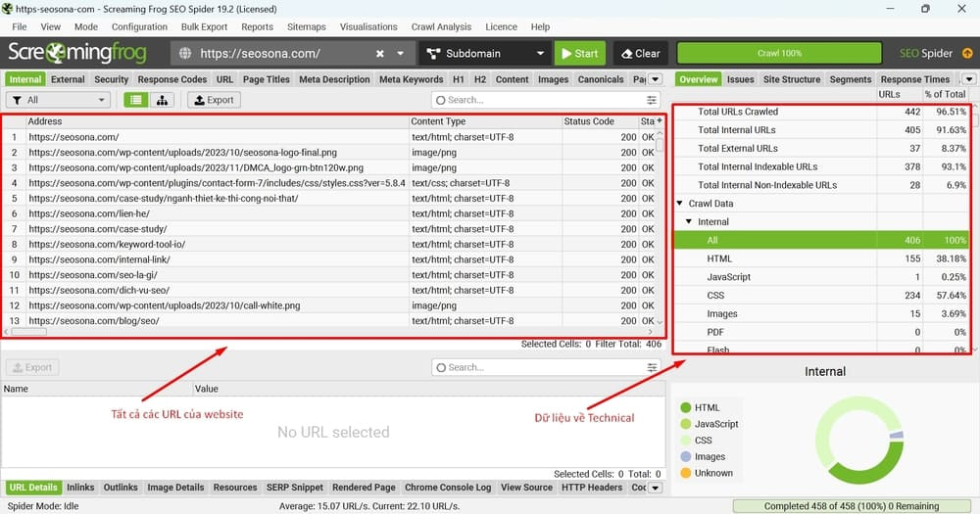Open the URL history dropdown arrow

[x=401, y=54]
